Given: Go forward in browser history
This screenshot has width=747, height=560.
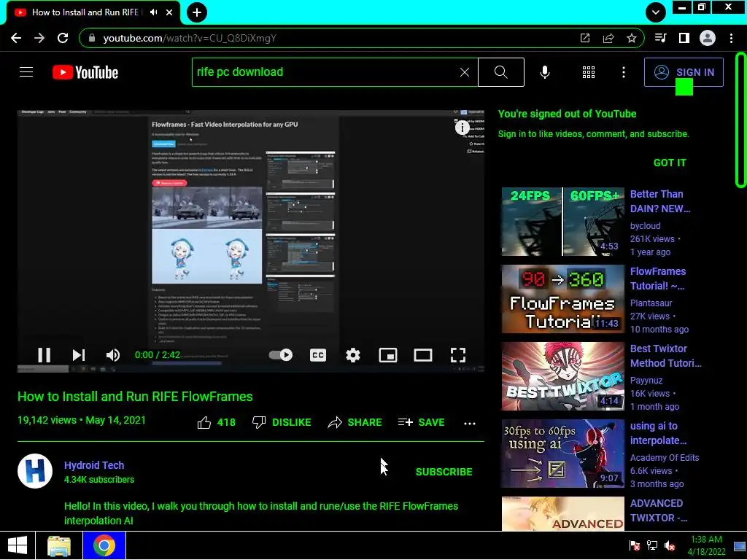Looking at the screenshot, I should 39,38.
